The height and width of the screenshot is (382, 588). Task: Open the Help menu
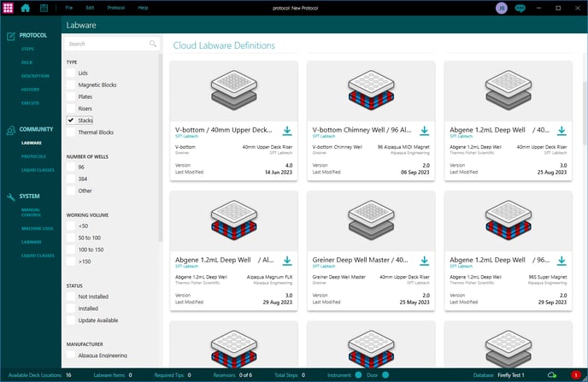tap(143, 8)
